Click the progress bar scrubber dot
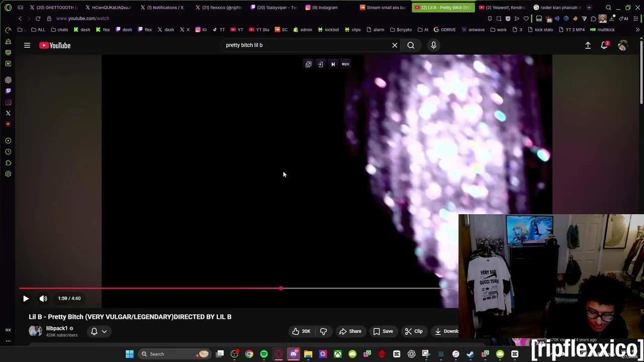Screen dimensions: 644x362 pyautogui.click(x=281, y=289)
